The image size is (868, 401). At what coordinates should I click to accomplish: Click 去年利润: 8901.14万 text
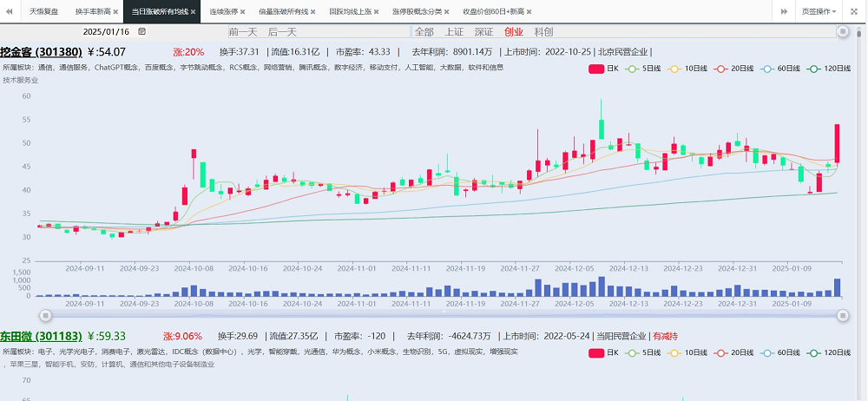coord(452,52)
